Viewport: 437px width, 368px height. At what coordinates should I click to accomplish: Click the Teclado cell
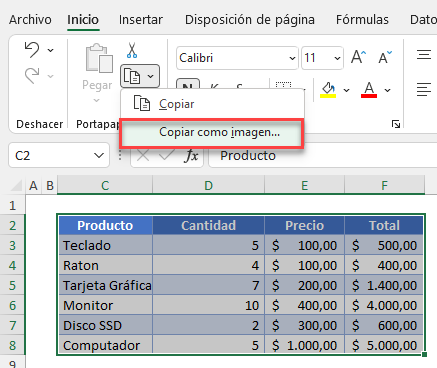105,245
